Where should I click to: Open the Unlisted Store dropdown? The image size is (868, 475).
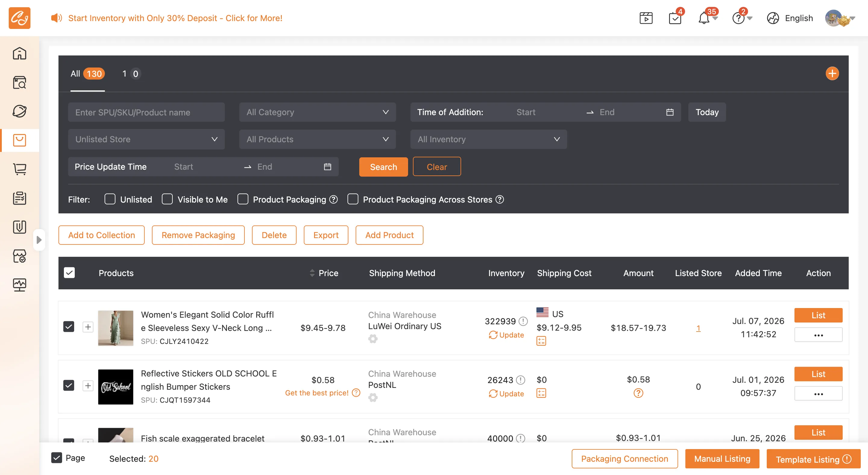pyautogui.click(x=146, y=139)
